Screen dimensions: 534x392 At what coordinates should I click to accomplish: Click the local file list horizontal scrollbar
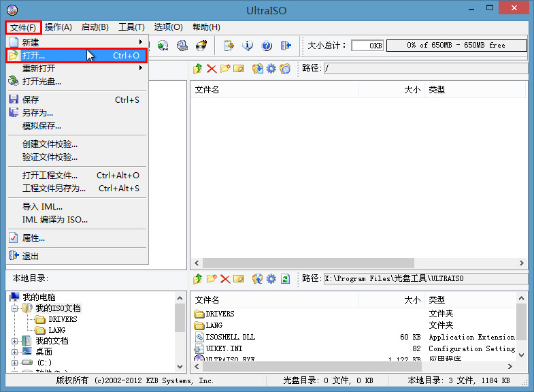pyautogui.click(x=312, y=366)
